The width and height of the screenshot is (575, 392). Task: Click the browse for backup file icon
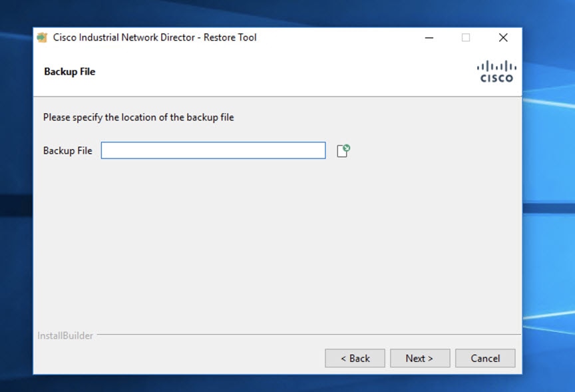coord(343,150)
